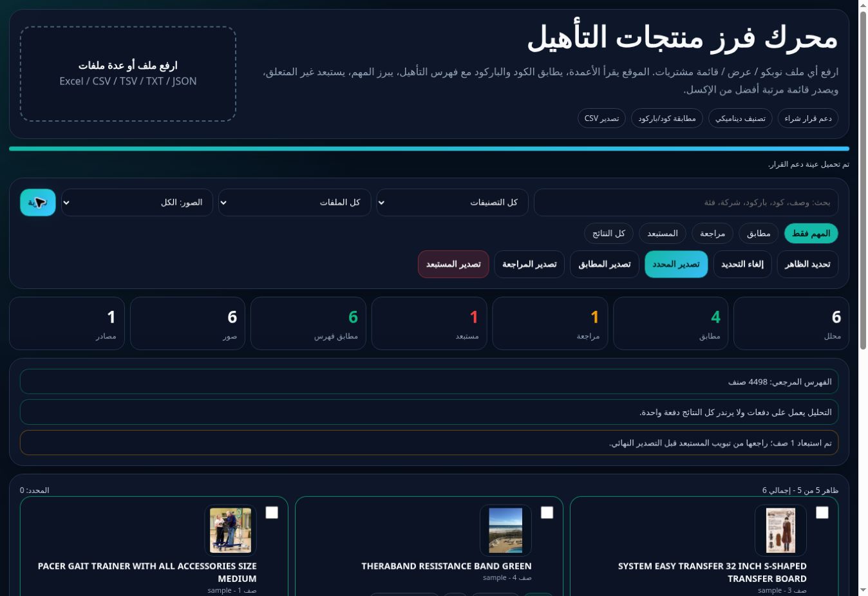The height and width of the screenshot is (596, 868).
Task: Click the محلل stat card showing 6
Action: (791, 323)
